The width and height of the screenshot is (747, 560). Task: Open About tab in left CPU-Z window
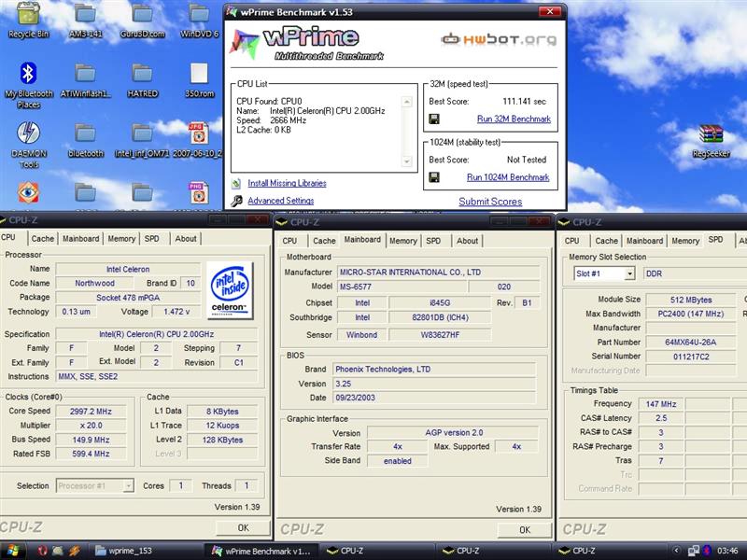[185, 239]
